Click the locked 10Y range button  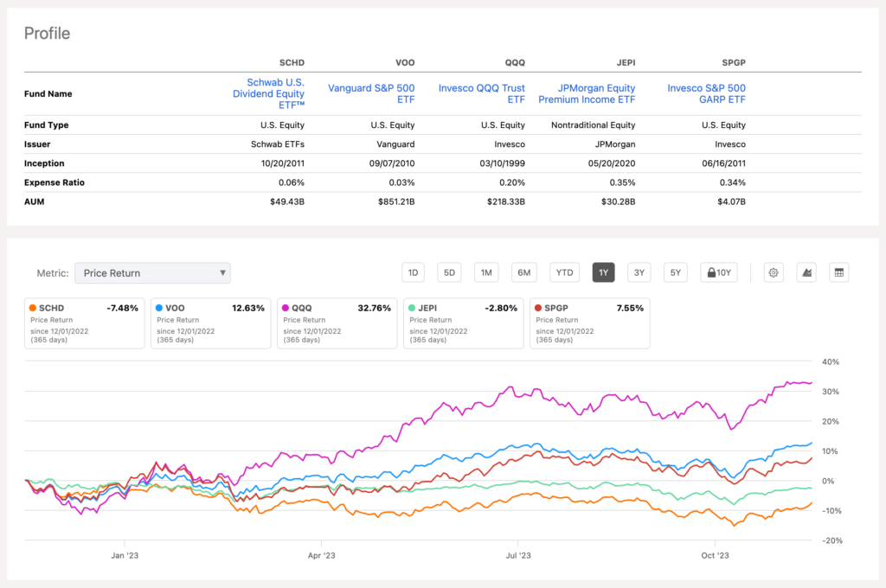click(x=719, y=273)
